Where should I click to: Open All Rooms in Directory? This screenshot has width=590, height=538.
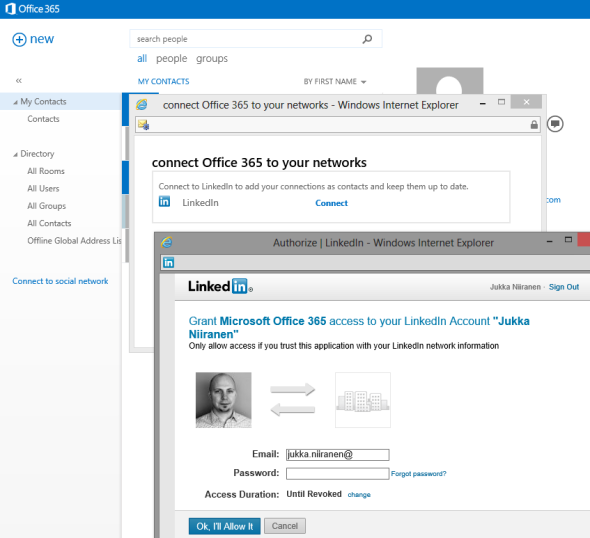[46, 171]
